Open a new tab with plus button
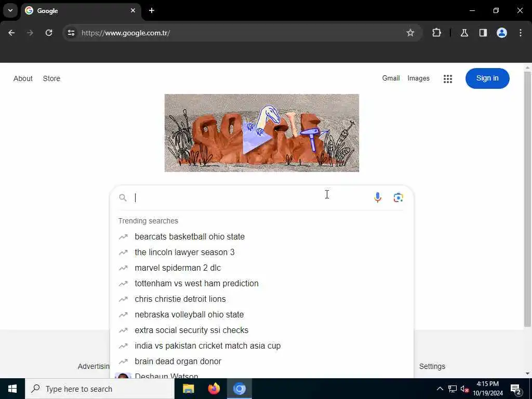This screenshot has width=532, height=399. (152, 10)
